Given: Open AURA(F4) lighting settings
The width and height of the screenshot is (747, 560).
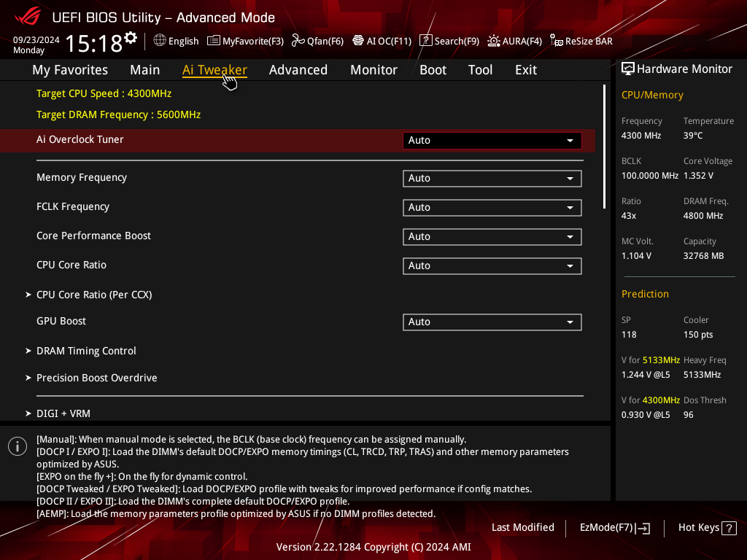Looking at the screenshot, I should [x=514, y=41].
